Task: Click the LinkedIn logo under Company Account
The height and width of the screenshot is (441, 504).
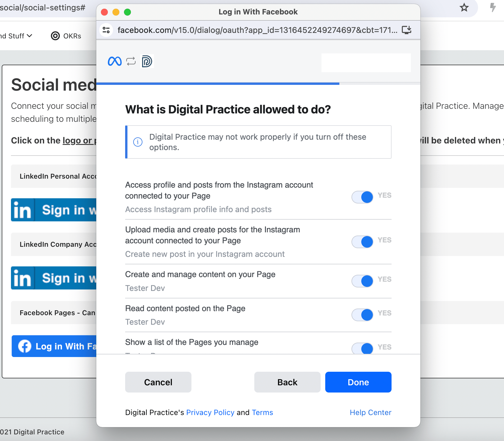Action: pyautogui.click(x=22, y=278)
